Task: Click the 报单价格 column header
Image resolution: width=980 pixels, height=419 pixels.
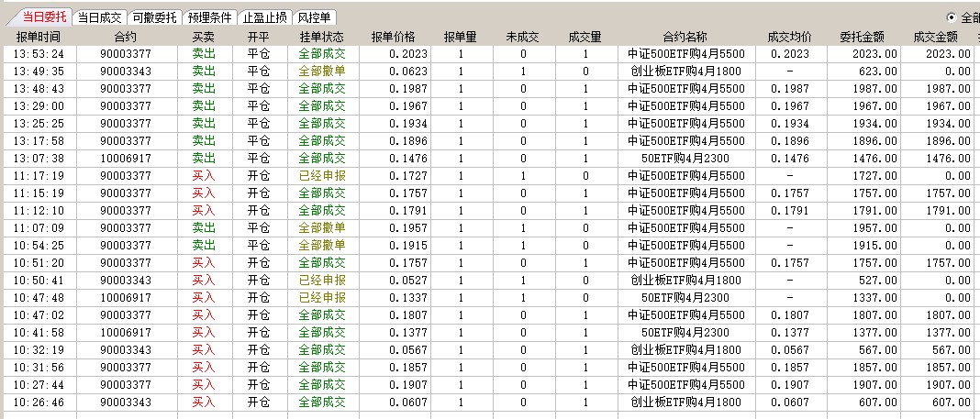Action: coord(393,37)
